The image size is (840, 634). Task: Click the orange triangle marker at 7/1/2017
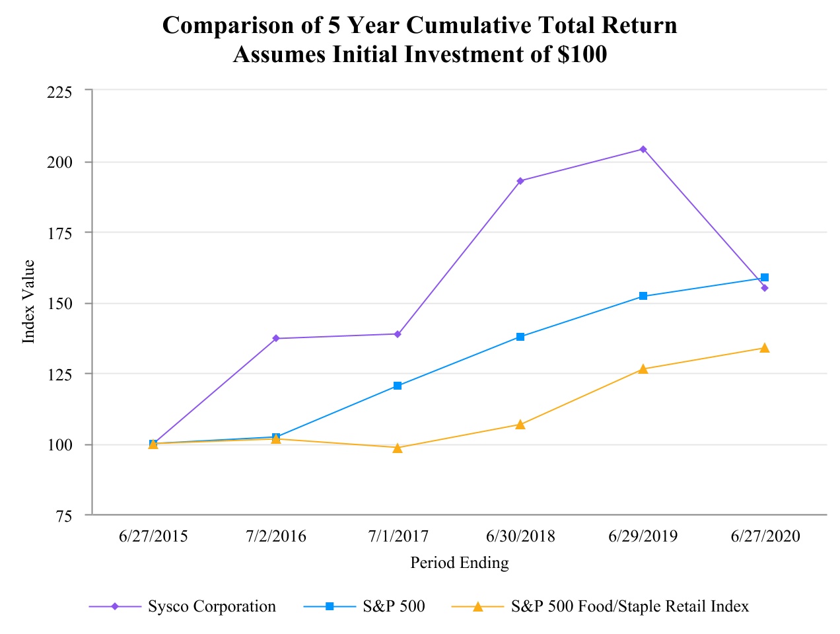(x=398, y=448)
